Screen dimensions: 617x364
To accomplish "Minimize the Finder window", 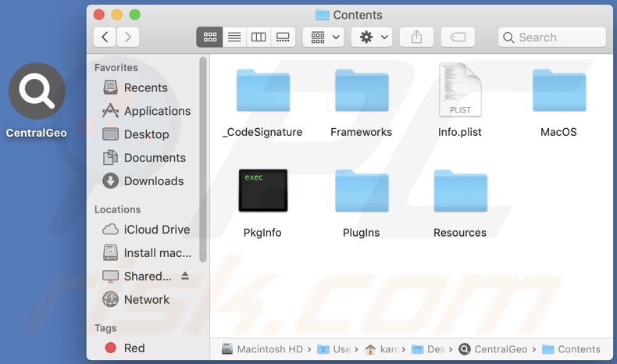I will pos(117,15).
